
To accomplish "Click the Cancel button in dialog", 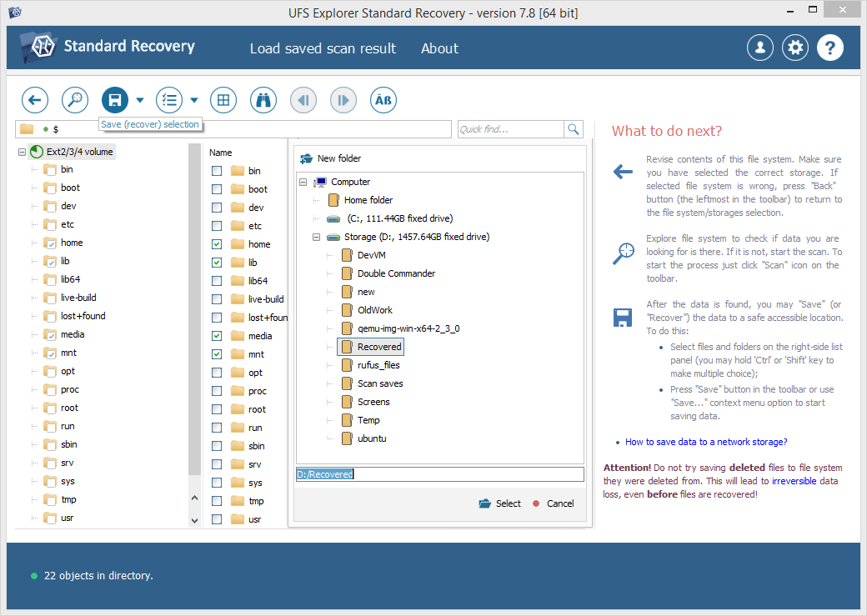I will (x=553, y=503).
